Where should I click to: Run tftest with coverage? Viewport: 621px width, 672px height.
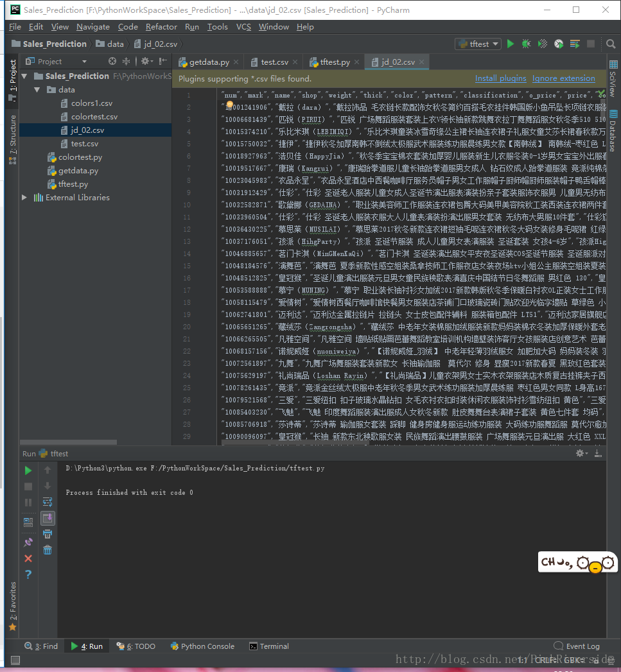pos(543,44)
